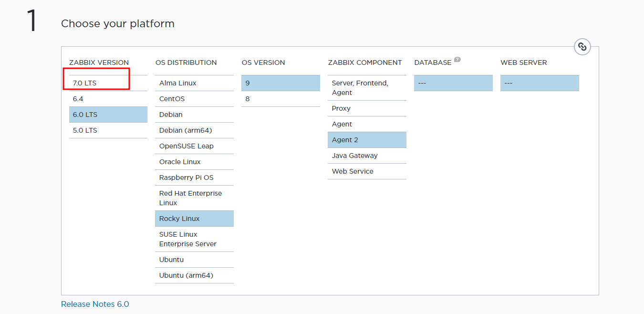644x314 pixels.
Task: Choose OpenSUSE Leap distribution
Action: (x=194, y=146)
